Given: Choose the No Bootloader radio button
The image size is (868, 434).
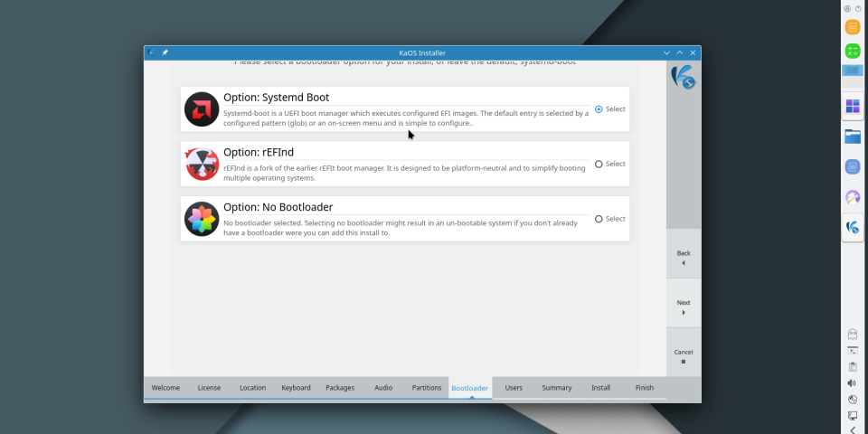Looking at the screenshot, I should pyautogui.click(x=599, y=219).
